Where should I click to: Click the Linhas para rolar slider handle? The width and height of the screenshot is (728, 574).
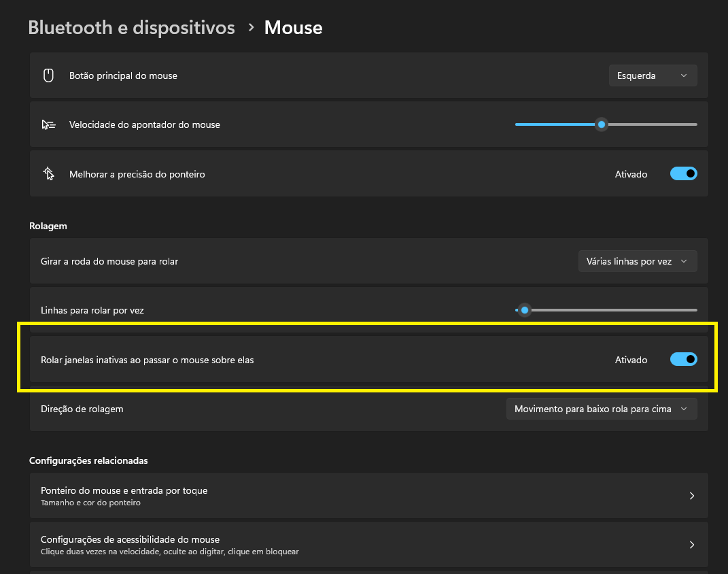524,310
